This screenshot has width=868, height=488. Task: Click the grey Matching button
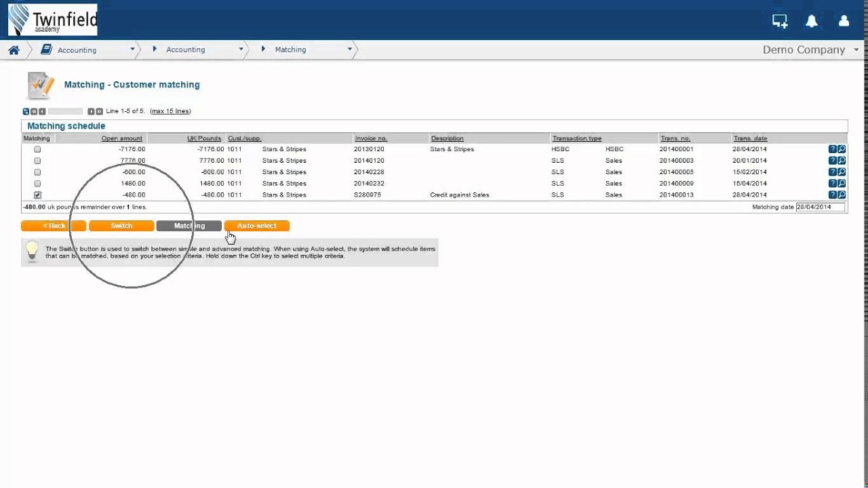coord(189,226)
